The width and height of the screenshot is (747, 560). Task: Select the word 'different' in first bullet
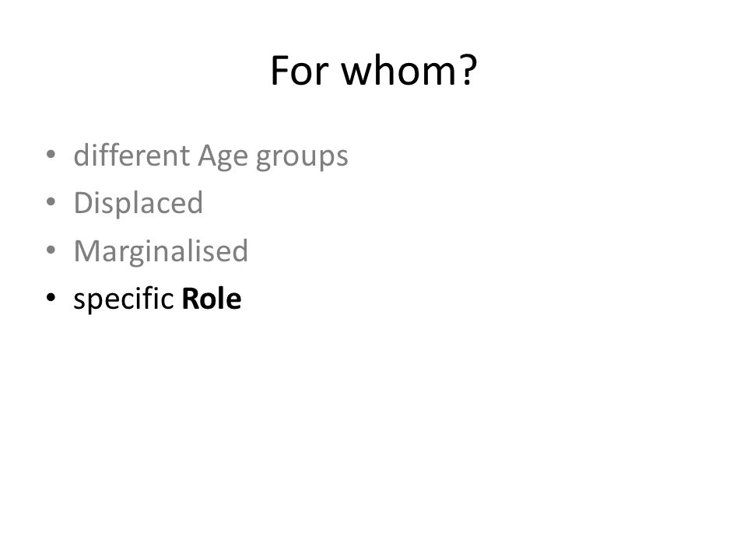(132, 156)
